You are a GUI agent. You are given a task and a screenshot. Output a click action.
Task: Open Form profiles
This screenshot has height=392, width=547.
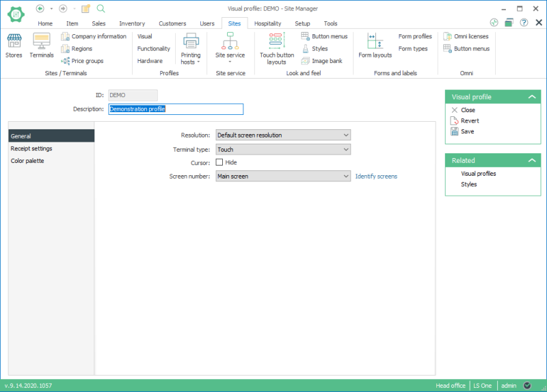pos(415,36)
